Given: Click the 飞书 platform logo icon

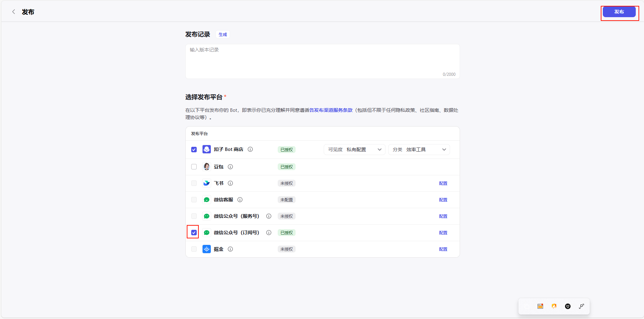Looking at the screenshot, I should point(207,183).
